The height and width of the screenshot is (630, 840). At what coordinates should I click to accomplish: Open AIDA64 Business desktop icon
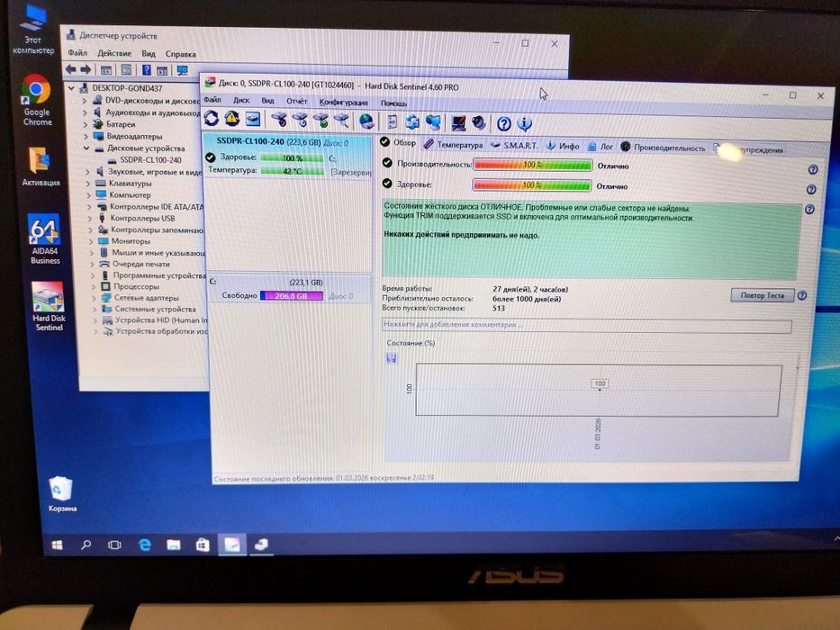point(44,238)
